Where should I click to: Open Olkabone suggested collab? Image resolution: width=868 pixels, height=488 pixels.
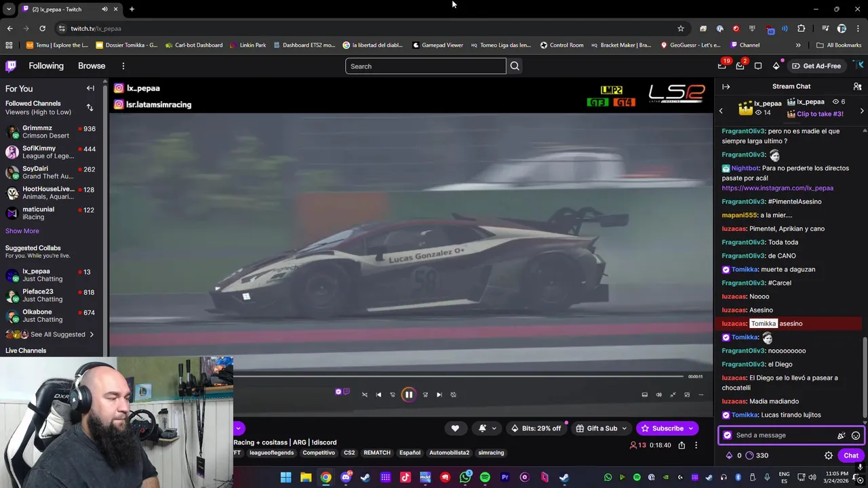(51, 316)
